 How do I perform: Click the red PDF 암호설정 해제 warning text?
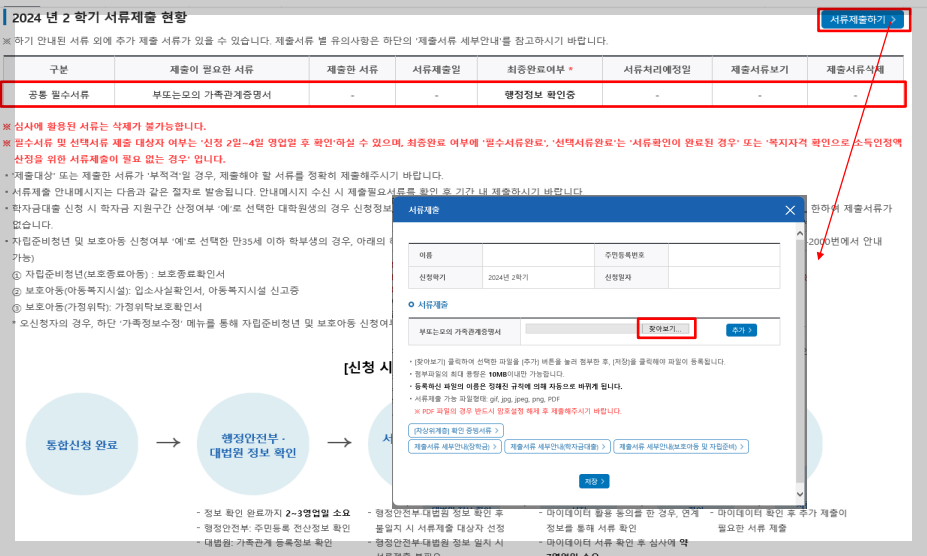coord(518,411)
